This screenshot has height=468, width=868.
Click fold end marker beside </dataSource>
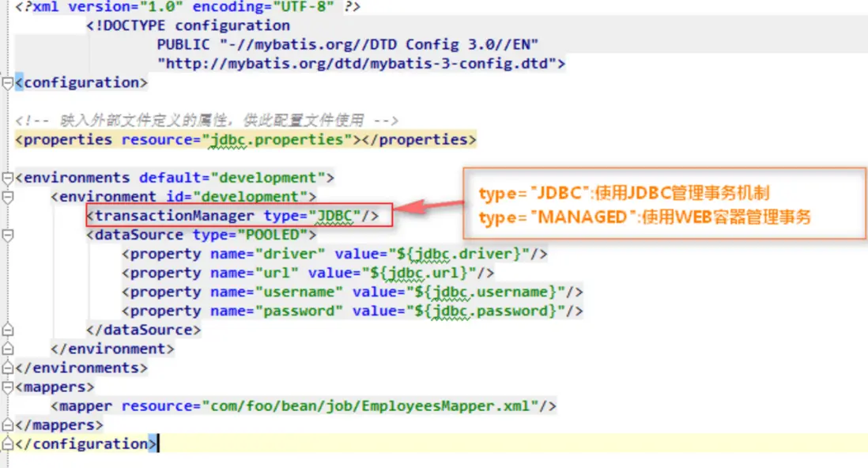[8, 330]
